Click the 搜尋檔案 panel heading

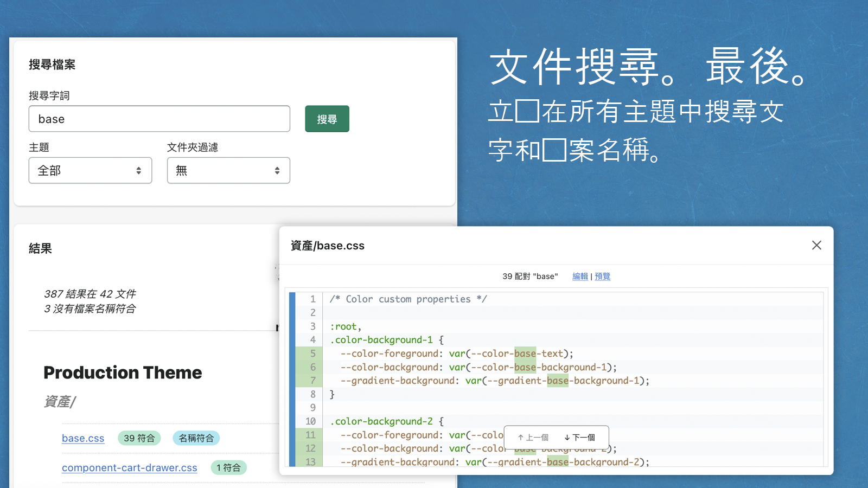[52, 65]
